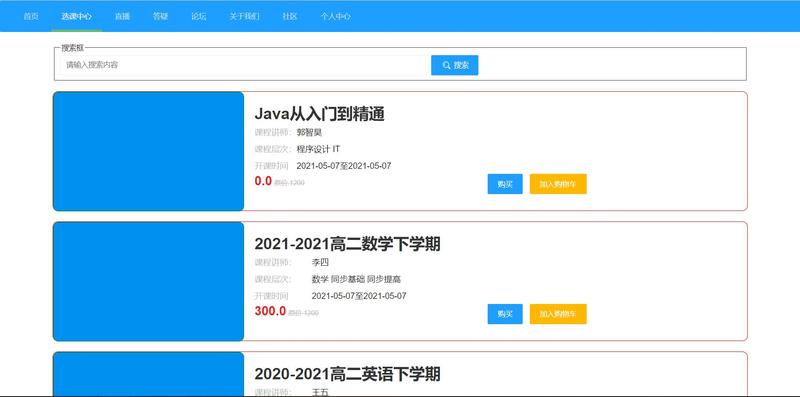The height and width of the screenshot is (397, 800).
Task: Click the Java course's price 0.0
Action: pyautogui.click(x=263, y=181)
